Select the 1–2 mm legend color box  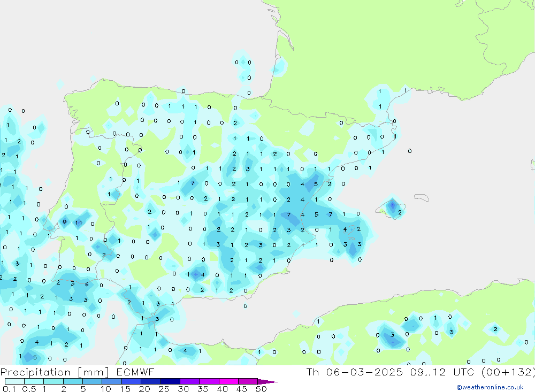[53, 381]
